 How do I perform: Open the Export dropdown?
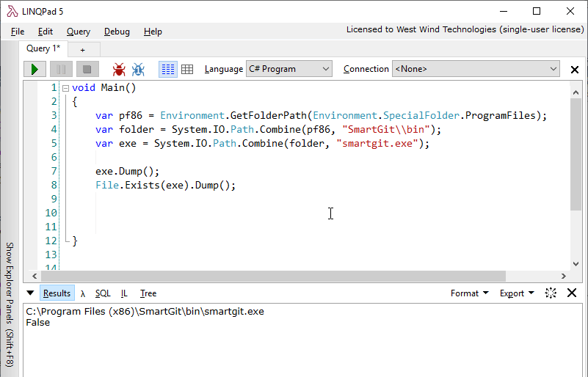coord(517,293)
